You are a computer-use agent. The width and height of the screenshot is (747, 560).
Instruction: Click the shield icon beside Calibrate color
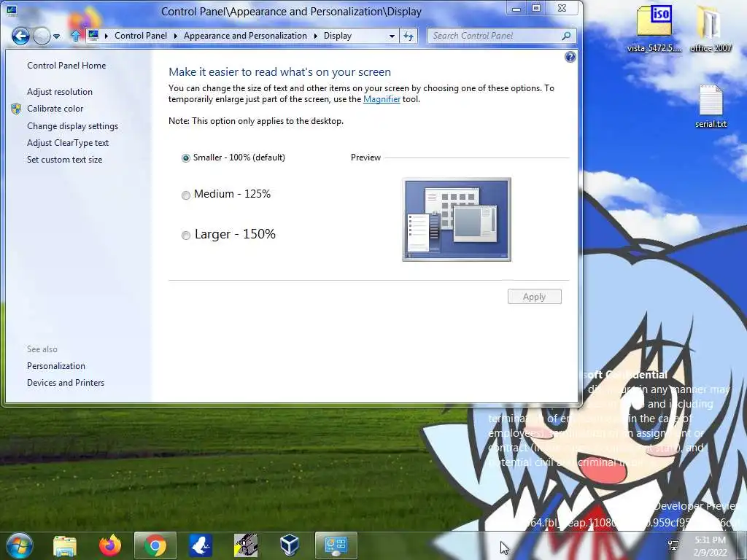click(16, 109)
